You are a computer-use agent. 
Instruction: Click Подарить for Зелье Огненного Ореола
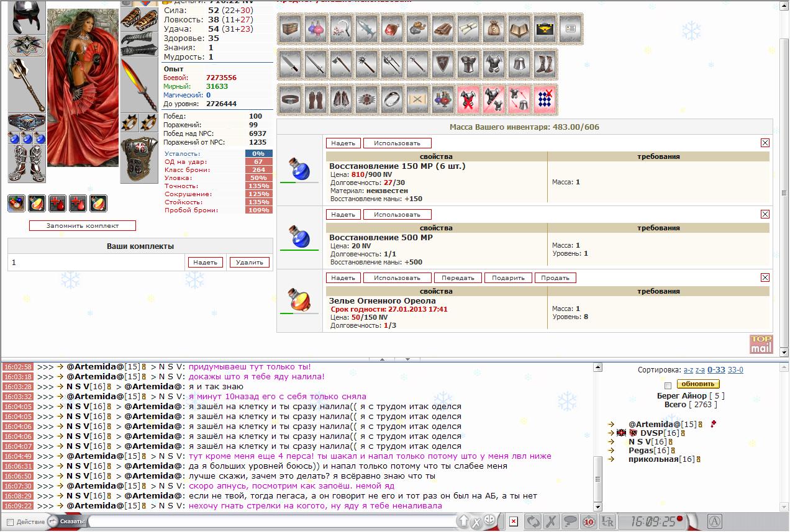point(508,277)
